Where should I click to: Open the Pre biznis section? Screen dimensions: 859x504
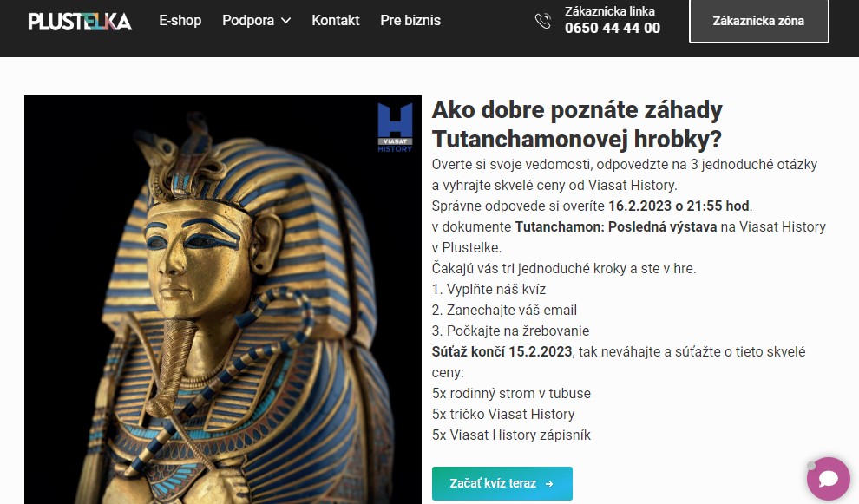pyautogui.click(x=410, y=20)
